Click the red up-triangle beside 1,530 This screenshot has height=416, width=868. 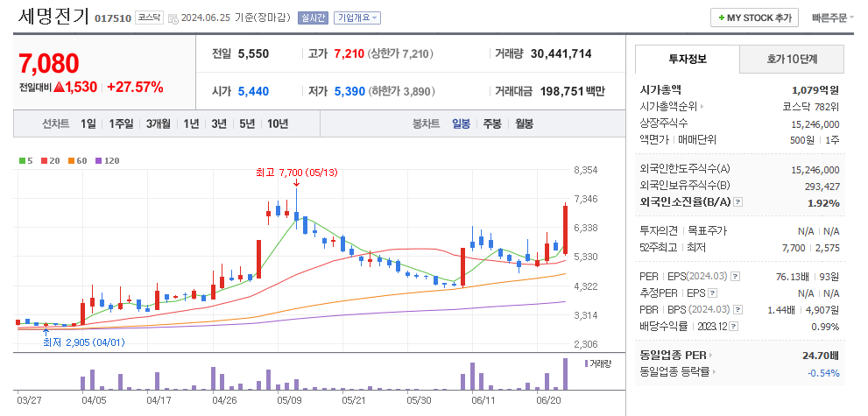(x=60, y=87)
